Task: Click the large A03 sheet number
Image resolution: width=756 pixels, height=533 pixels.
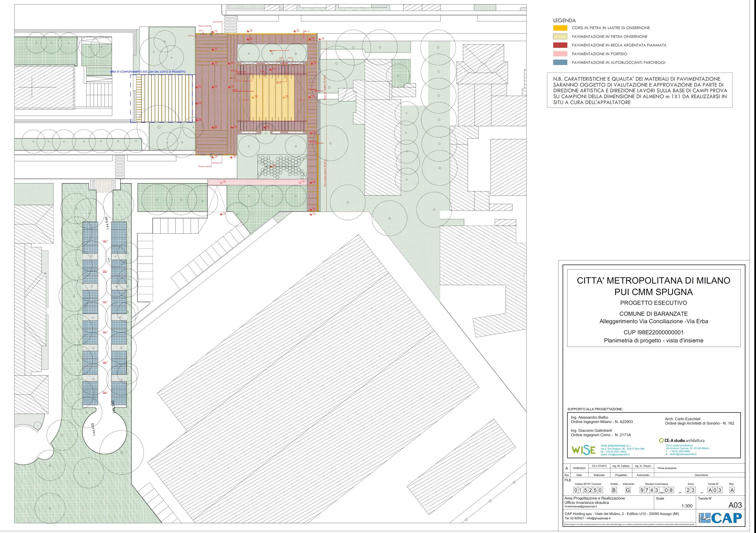Action: tap(735, 505)
